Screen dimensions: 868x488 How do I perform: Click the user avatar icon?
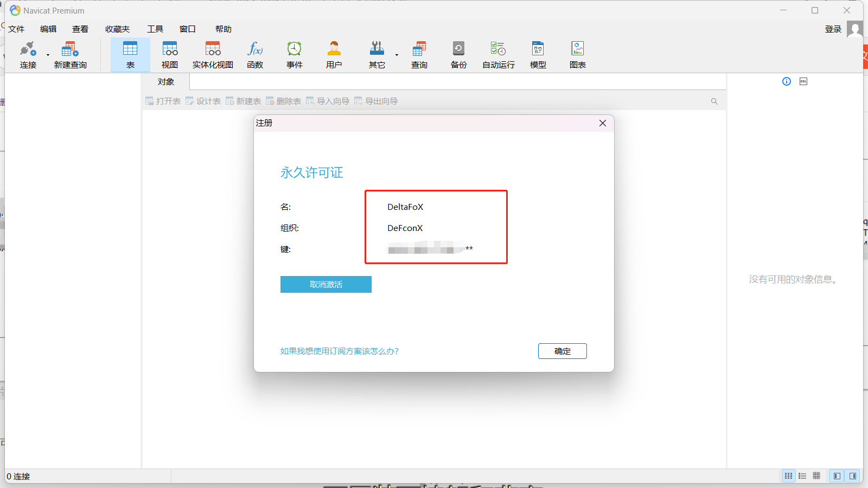[855, 29]
